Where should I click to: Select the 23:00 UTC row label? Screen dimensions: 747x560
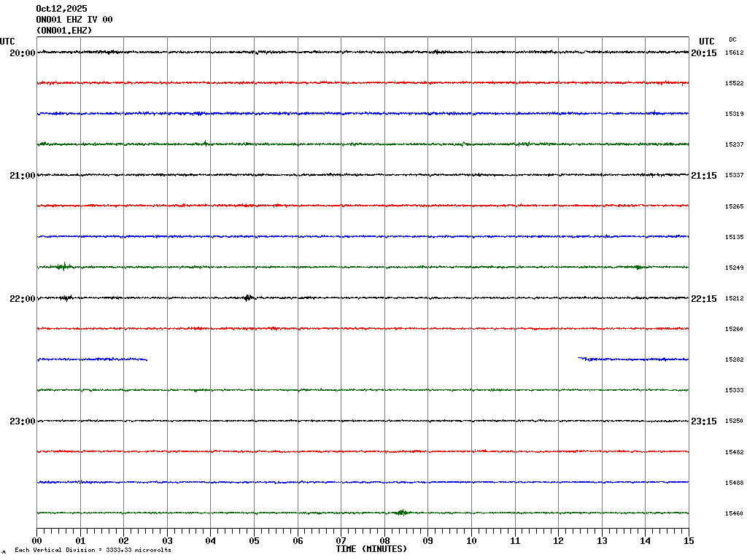[22, 421]
